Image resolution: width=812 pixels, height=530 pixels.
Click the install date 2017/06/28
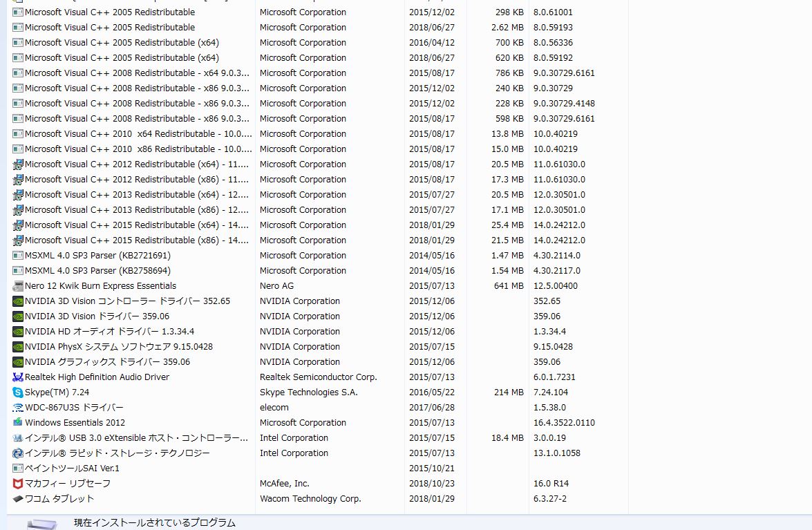[x=432, y=408]
